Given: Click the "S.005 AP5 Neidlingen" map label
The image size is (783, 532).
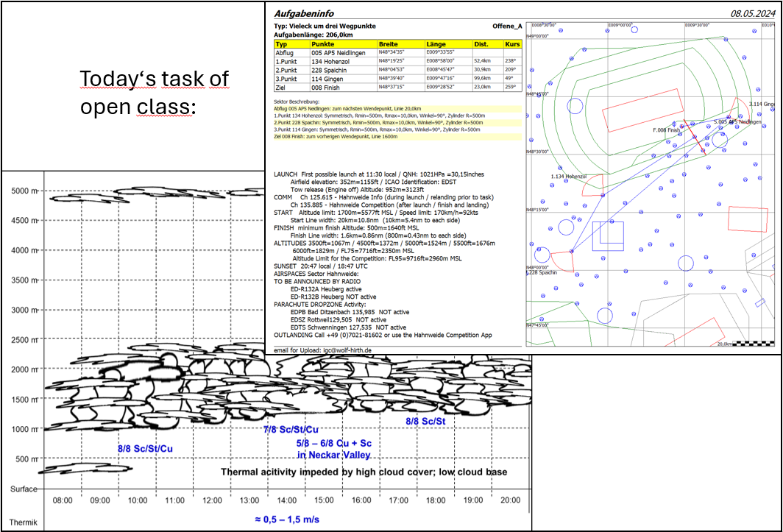Looking at the screenshot, I should pyautogui.click(x=737, y=121).
